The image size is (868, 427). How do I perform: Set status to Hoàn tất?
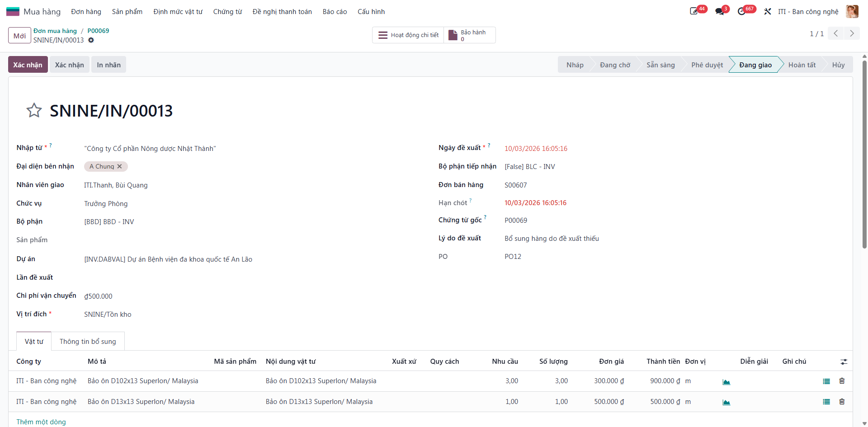802,65
